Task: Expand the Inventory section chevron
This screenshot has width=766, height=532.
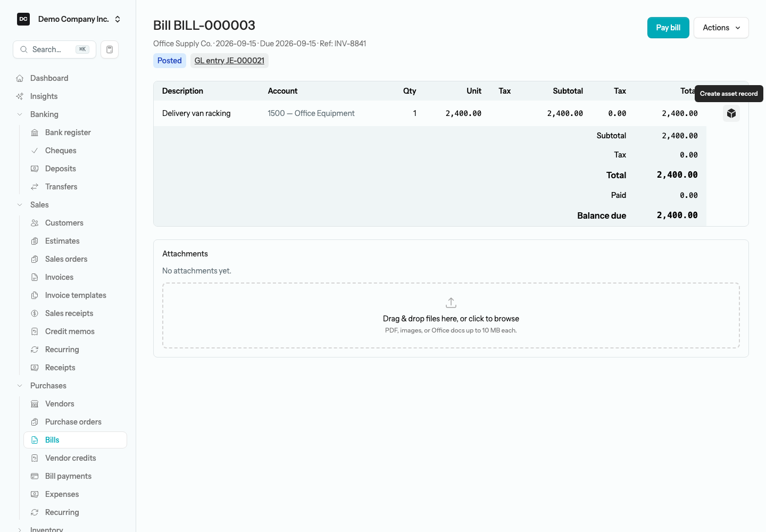Action: click(20, 530)
